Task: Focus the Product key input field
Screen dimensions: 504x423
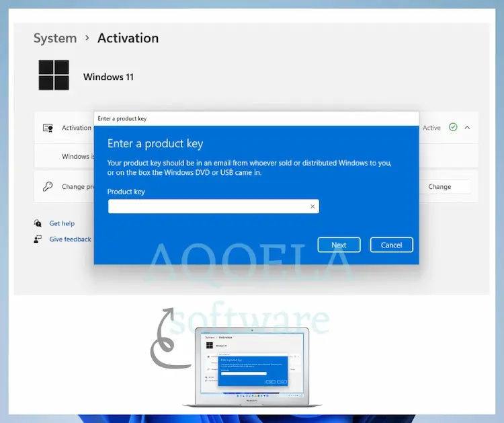Action: 214,206
